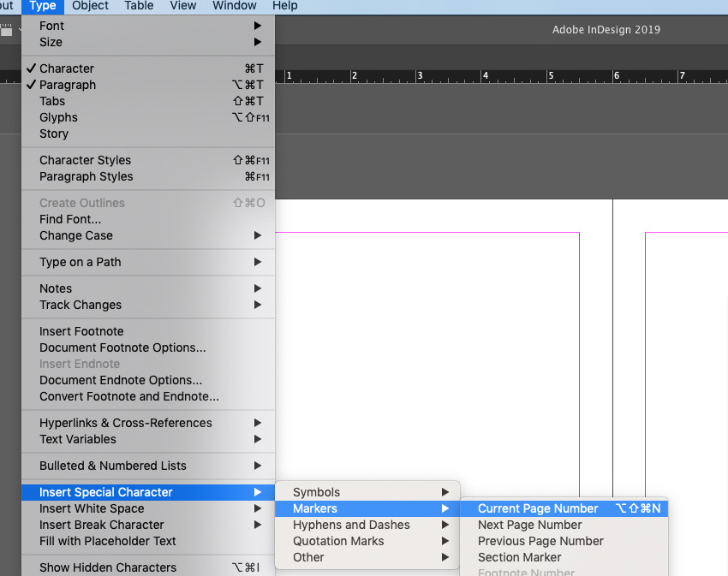Insert Next Page Number marker

[529, 524]
